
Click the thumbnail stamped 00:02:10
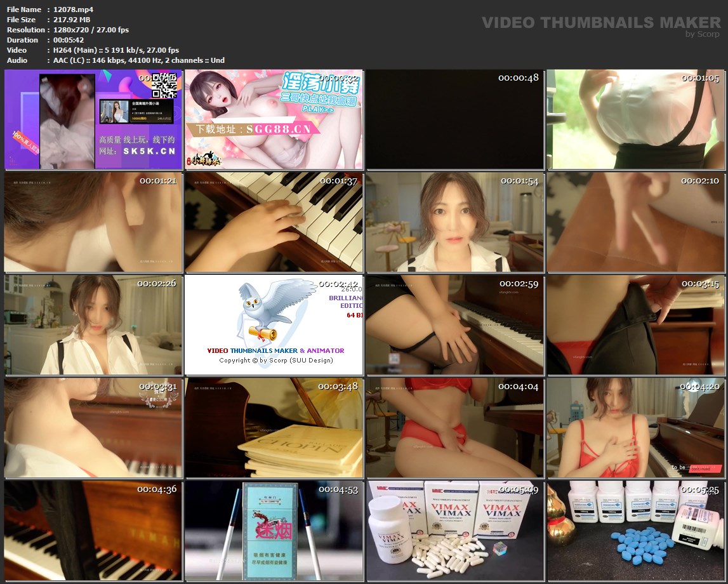635,222
